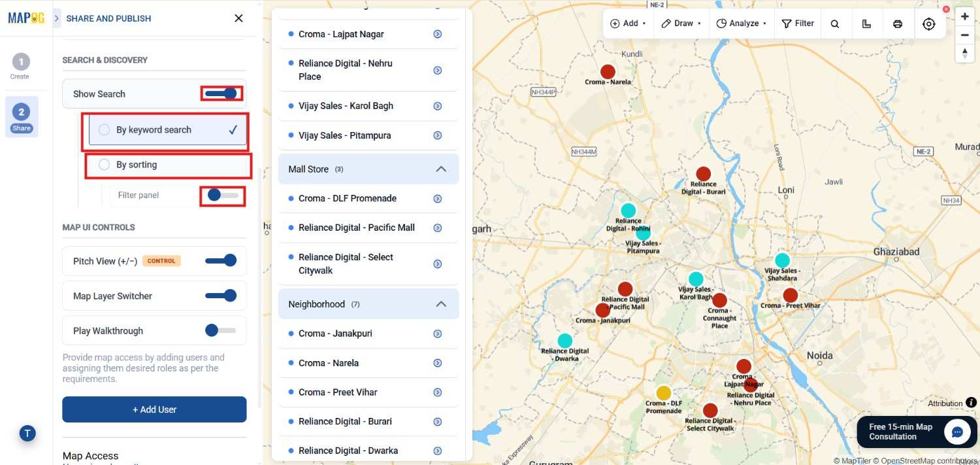Click the Map Access heading
This screenshot has width=980, height=465.
point(90,456)
